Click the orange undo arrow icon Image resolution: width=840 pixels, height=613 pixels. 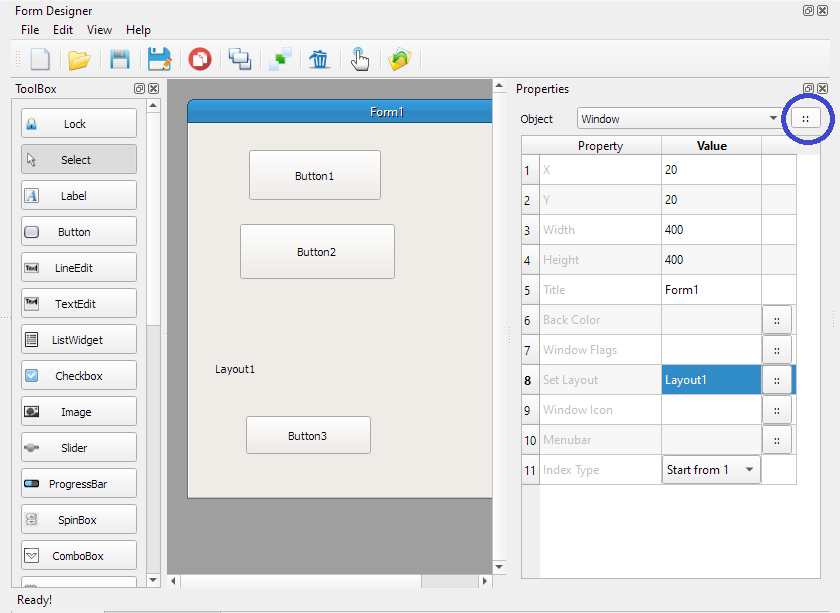tap(400, 59)
